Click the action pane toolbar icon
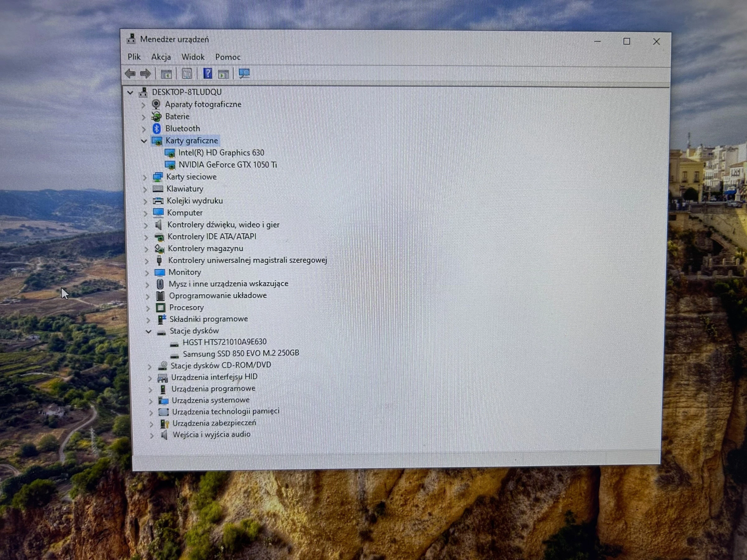This screenshot has height=560, width=747. tap(223, 74)
